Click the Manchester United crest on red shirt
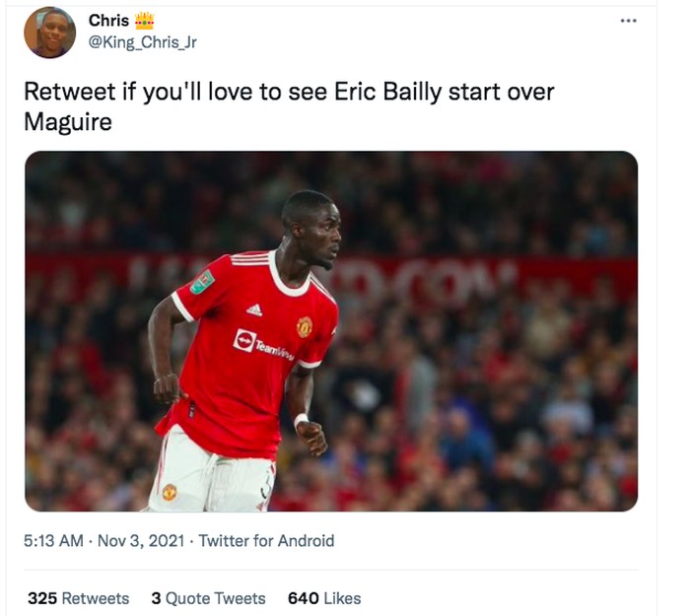The height and width of the screenshot is (616, 690). coord(305,326)
